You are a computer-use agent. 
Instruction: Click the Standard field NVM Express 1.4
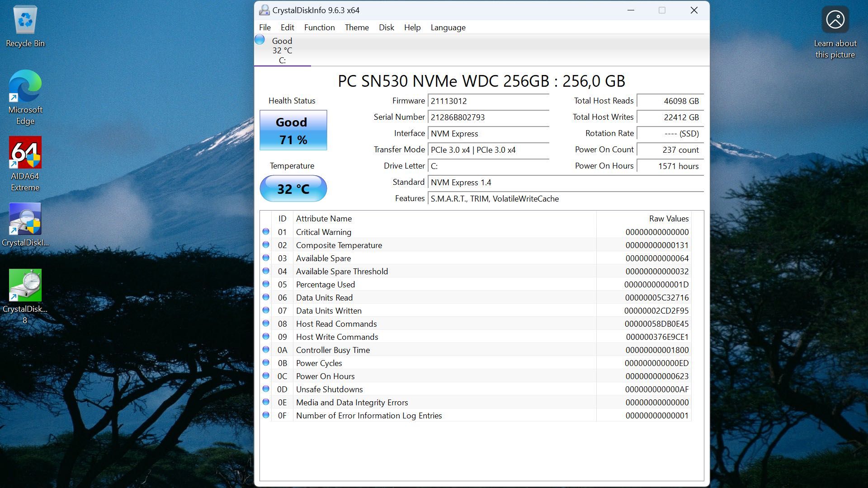point(566,183)
